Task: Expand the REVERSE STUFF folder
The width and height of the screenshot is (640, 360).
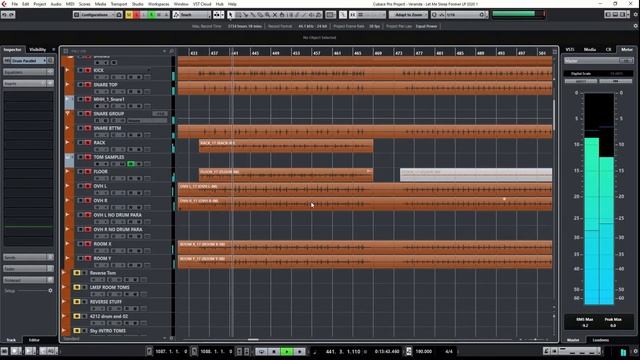Action: click(x=64, y=302)
